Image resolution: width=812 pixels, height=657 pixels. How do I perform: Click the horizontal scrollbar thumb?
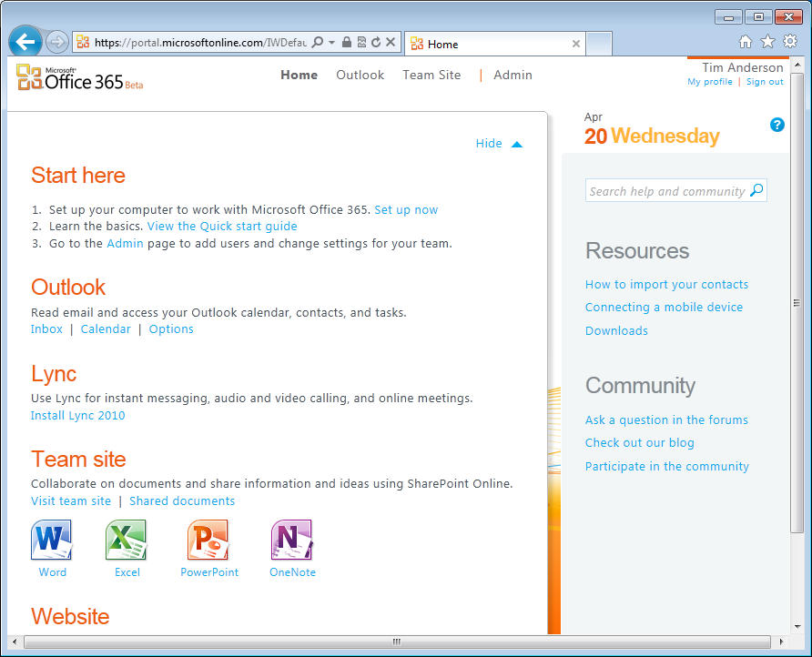[x=397, y=642]
